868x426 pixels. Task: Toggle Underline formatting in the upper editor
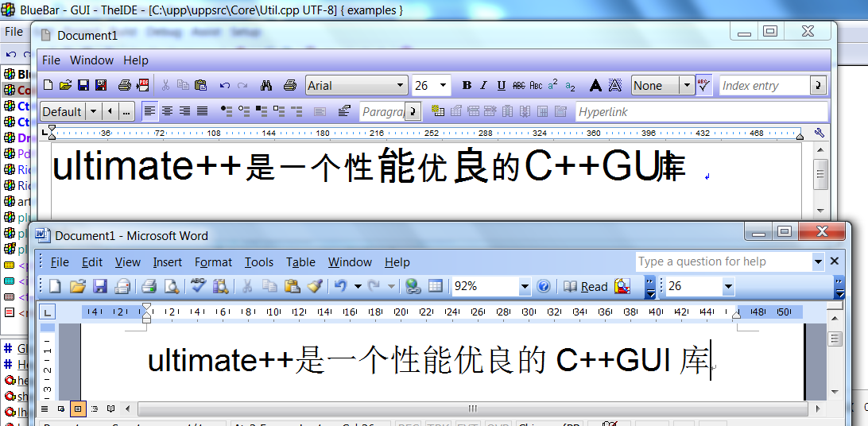[502, 86]
